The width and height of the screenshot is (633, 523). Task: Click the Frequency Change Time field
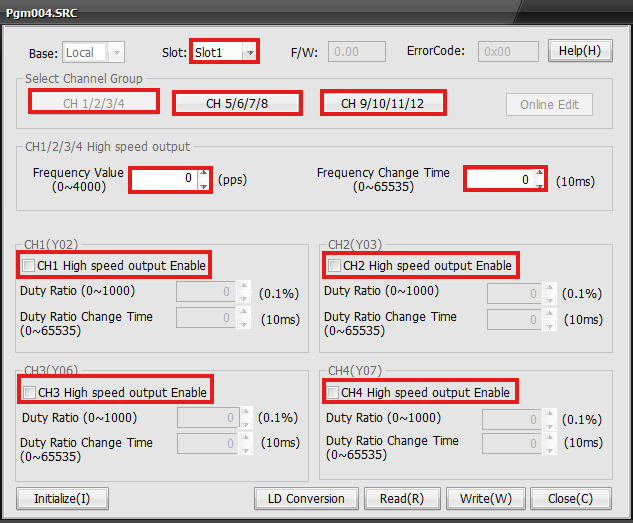click(x=498, y=180)
